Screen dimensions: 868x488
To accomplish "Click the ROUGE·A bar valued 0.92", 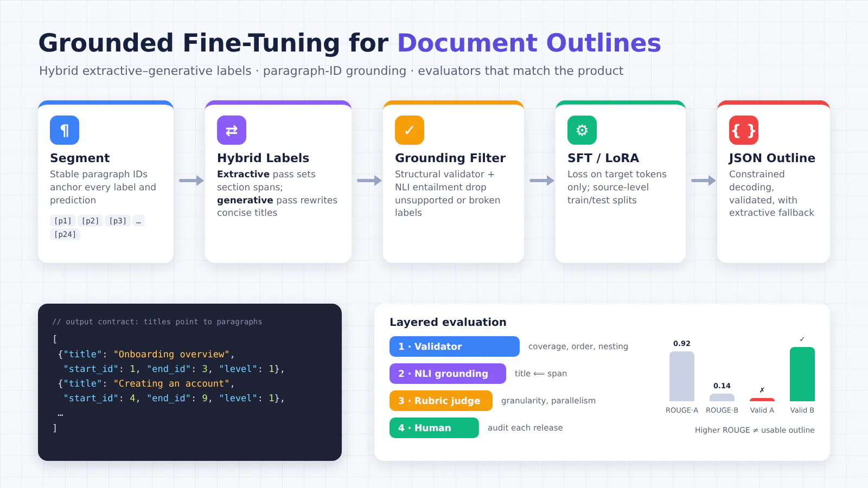I will [682, 376].
